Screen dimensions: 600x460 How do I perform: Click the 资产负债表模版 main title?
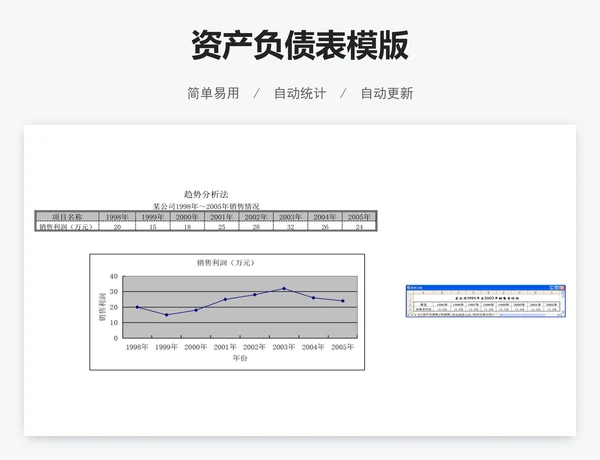point(300,45)
